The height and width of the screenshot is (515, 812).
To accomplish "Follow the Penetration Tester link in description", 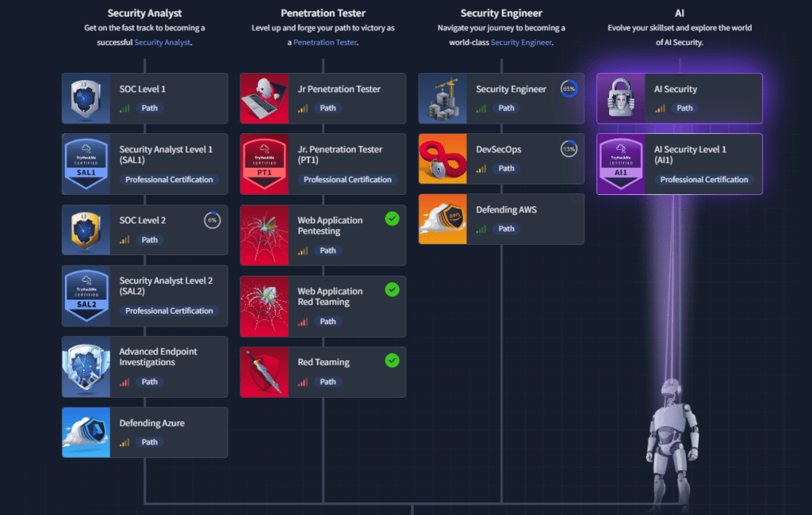I will [325, 43].
